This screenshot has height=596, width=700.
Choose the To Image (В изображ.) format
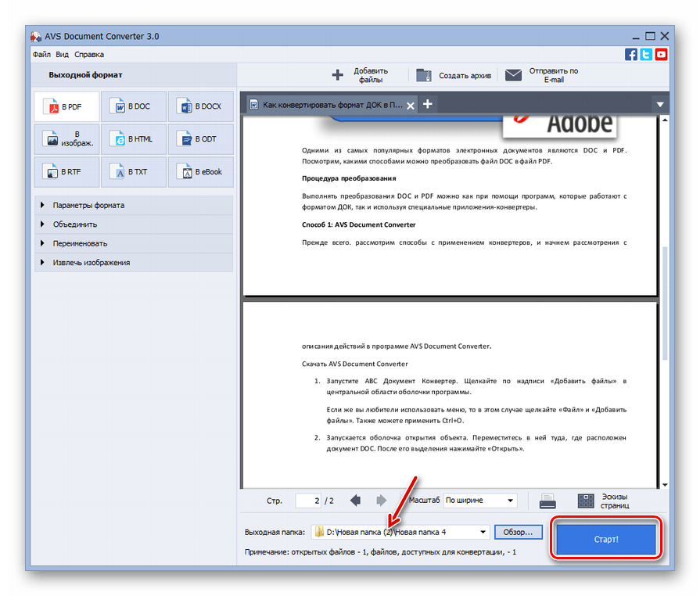pyautogui.click(x=66, y=139)
